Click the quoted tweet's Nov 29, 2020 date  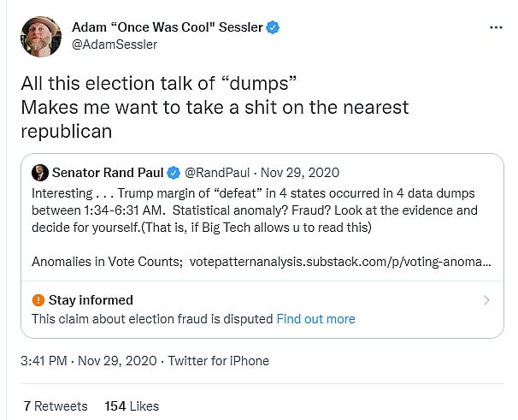[x=295, y=172]
